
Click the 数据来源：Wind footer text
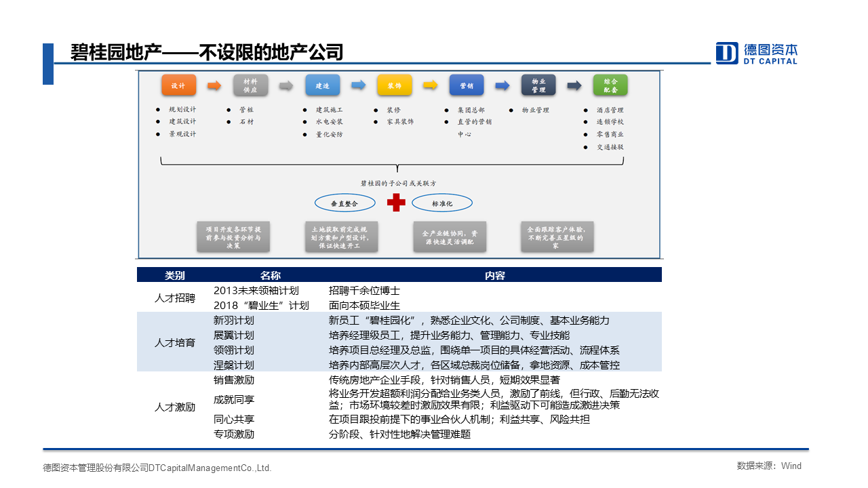(x=769, y=466)
